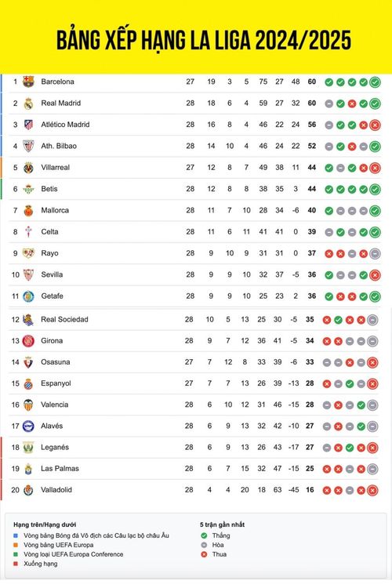
Task: Click the Atlético Madrid club crest
Action: [28, 125]
